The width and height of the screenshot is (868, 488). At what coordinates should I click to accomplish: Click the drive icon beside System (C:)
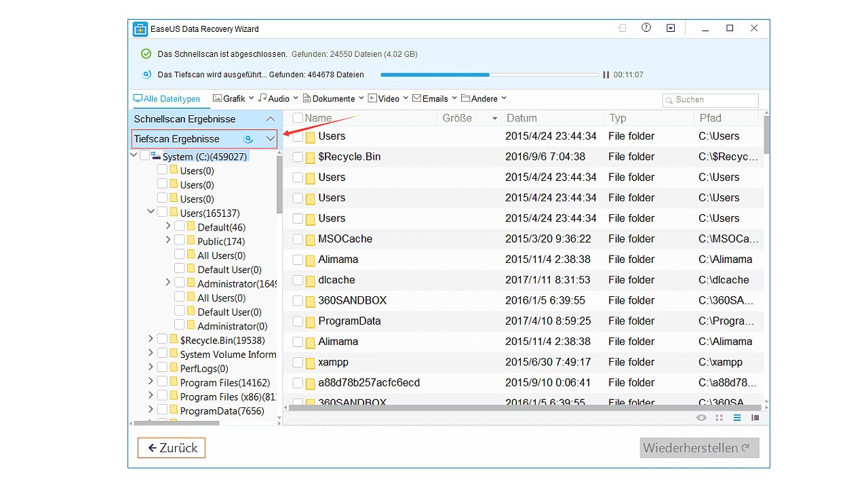coord(156,156)
